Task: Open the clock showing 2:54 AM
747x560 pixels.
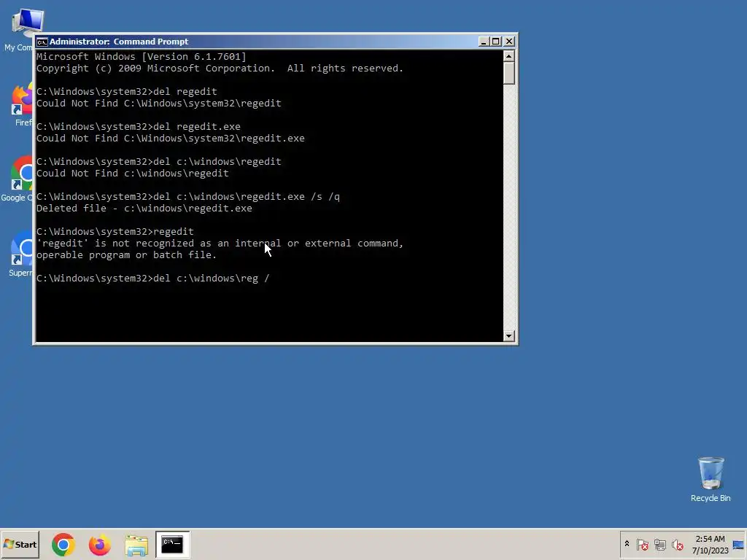Action: tap(710, 544)
